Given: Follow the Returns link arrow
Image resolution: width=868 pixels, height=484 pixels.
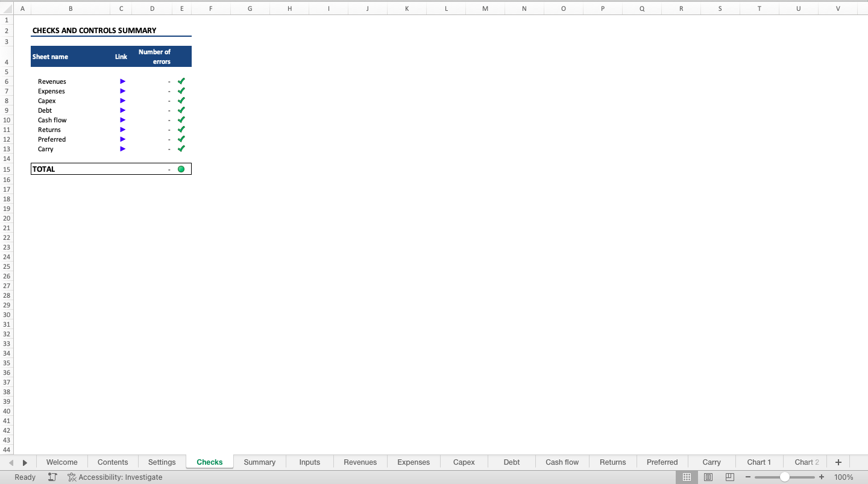Looking at the screenshot, I should 122,130.
